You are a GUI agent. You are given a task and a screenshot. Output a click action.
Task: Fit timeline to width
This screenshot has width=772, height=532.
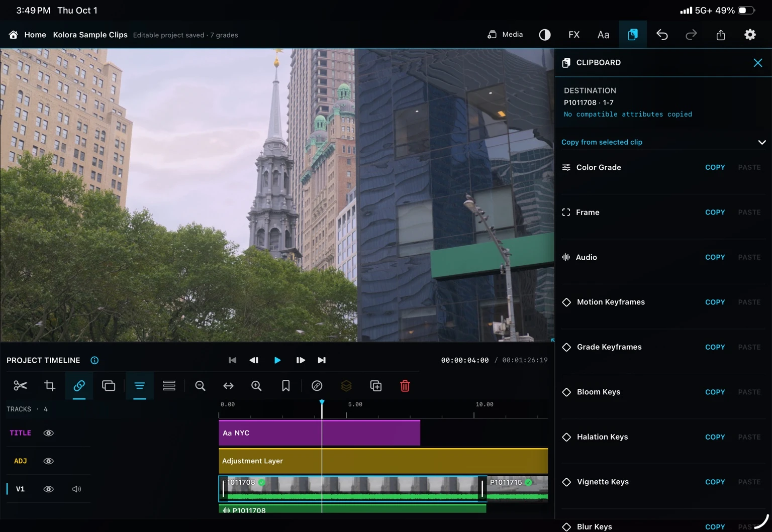point(228,386)
